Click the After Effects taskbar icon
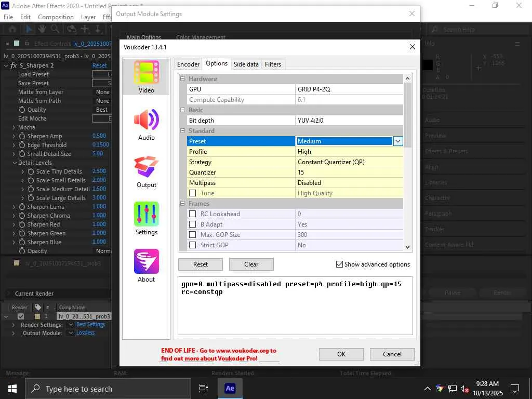The image size is (532, 399). [x=230, y=389]
